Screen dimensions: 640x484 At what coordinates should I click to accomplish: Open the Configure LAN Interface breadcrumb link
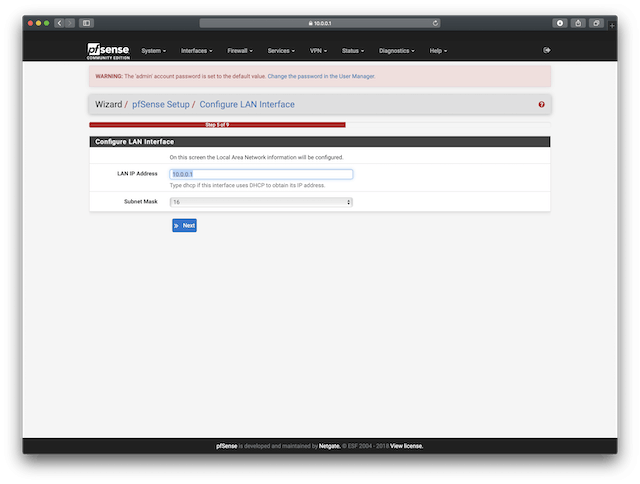(247, 104)
